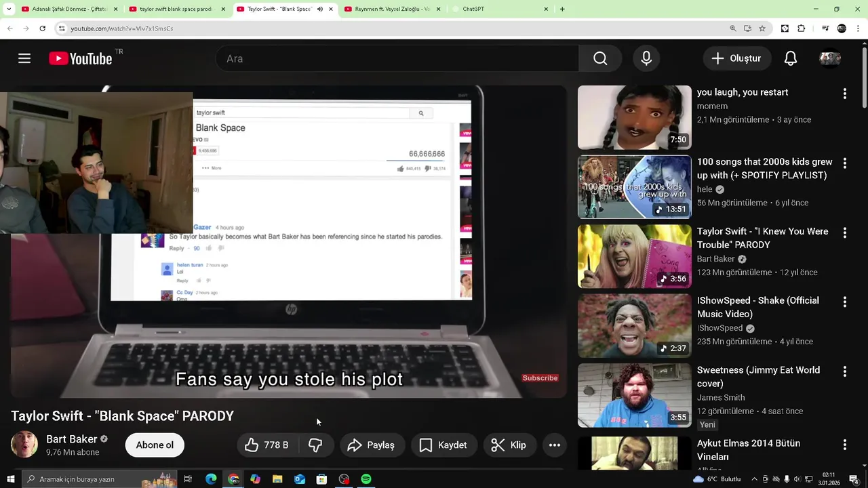Switch to the ChatGPT tab
The height and width of the screenshot is (488, 868).
(498, 9)
